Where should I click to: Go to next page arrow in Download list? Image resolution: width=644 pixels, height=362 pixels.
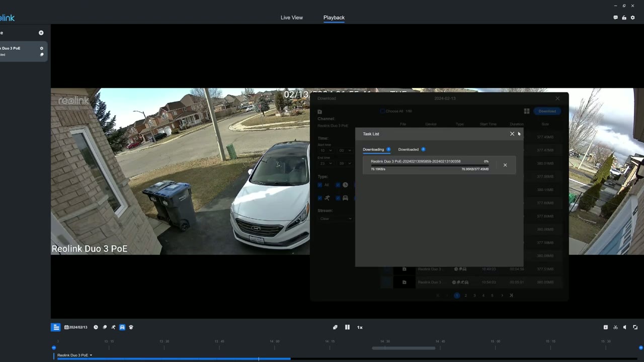coord(502,296)
